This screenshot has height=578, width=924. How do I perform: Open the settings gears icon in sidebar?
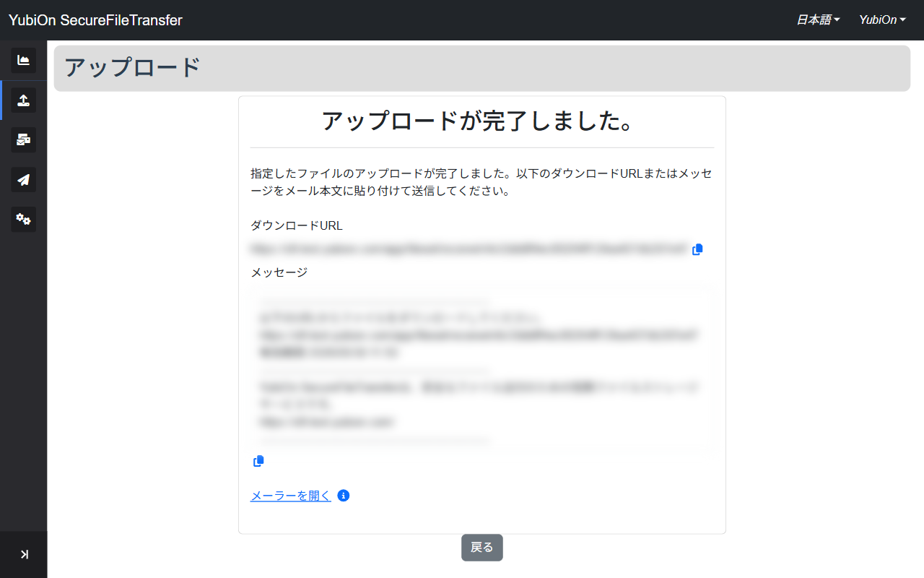pos(23,220)
